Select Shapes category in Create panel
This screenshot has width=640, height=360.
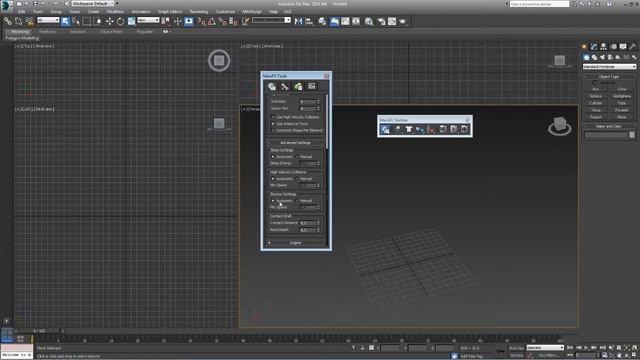[594, 58]
